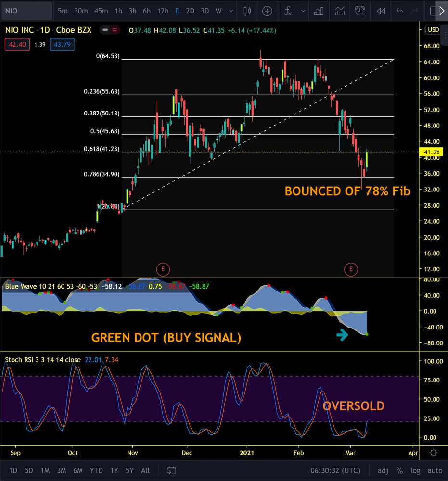Click the undo arrow
448x481 pixels.
pyautogui.click(x=399, y=11)
